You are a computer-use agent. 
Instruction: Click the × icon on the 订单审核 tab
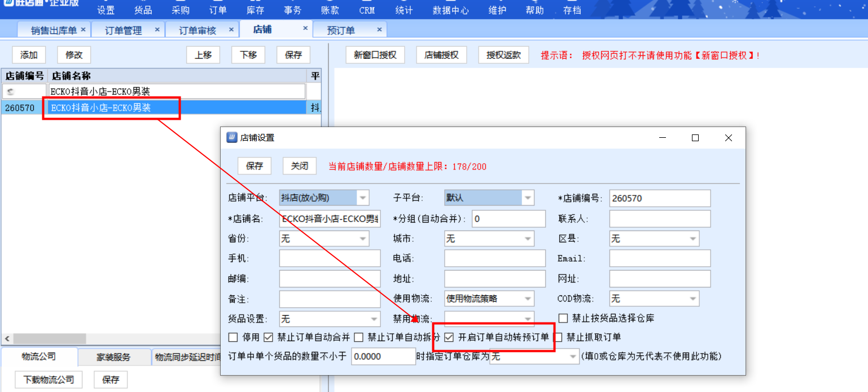231,29
